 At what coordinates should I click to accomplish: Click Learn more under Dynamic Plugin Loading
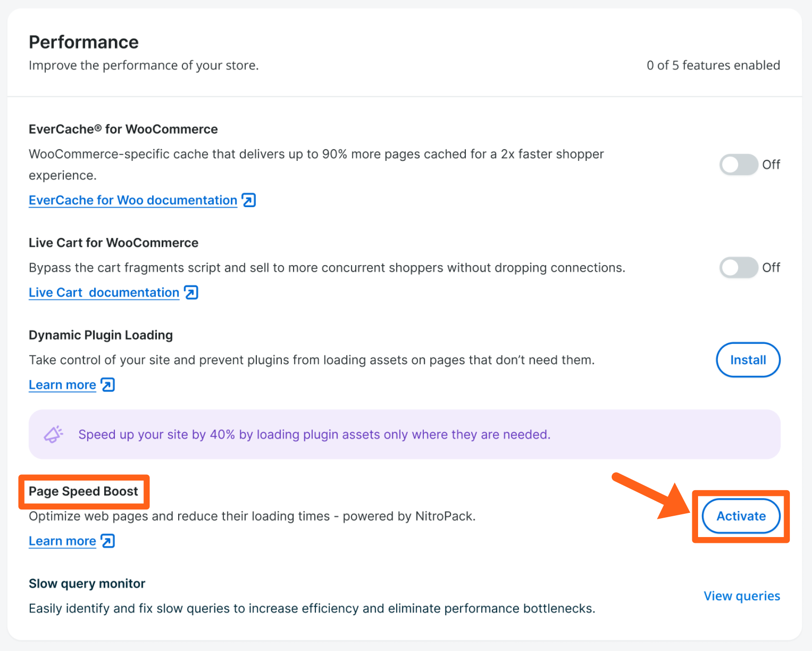(x=62, y=385)
